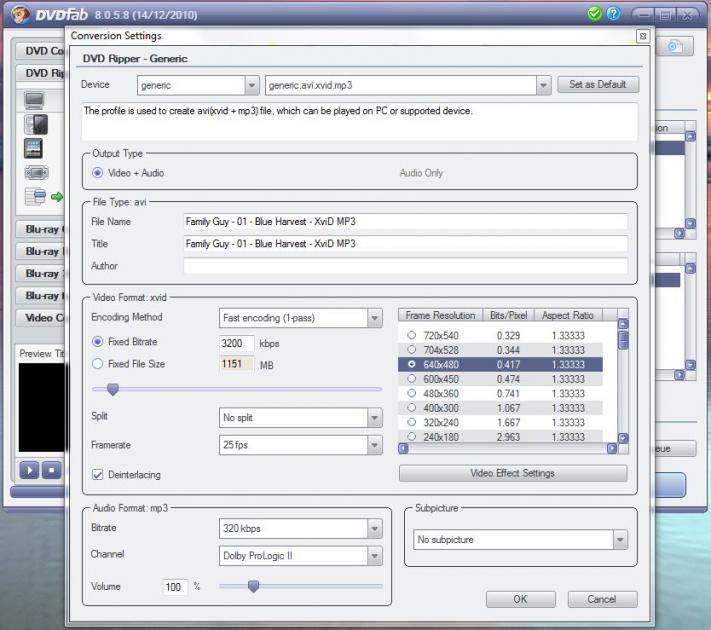Open the Channel Dolby ProLogic II dropdown
711x630 pixels.
[x=375, y=556]
